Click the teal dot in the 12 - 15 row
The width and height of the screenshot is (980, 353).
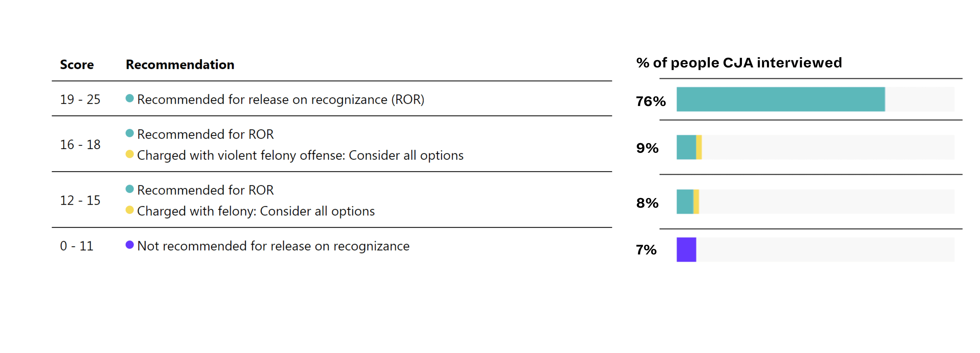129,189
